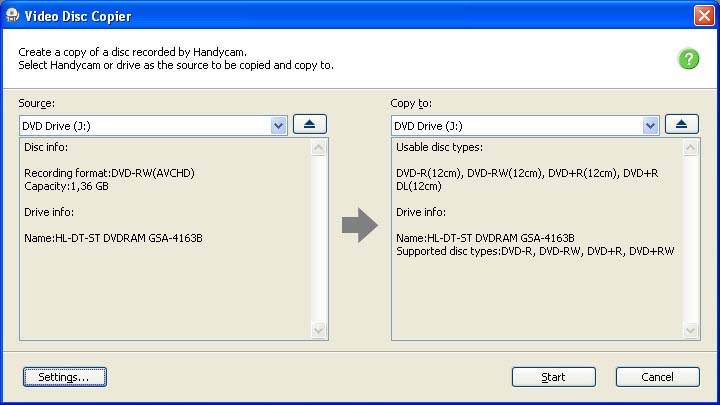720x405 pixels.
Task: Click the Video Disc Copier title bar icon
Action: [x=12, y=16]
